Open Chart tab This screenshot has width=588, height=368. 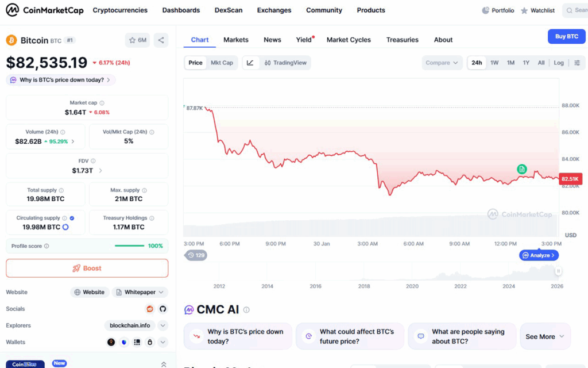click(x=199, y=40)
